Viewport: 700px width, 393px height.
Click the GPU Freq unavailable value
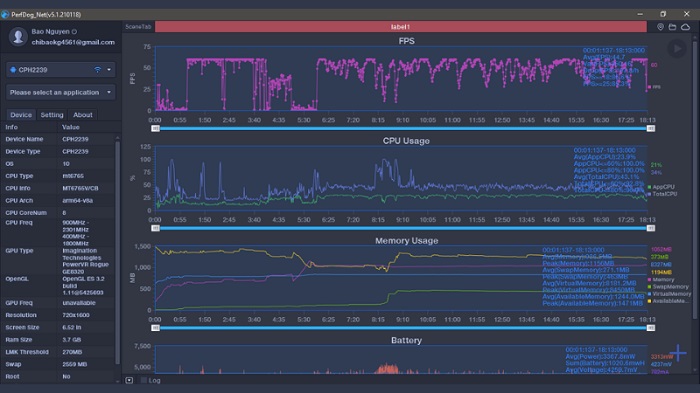click(79, 303)
